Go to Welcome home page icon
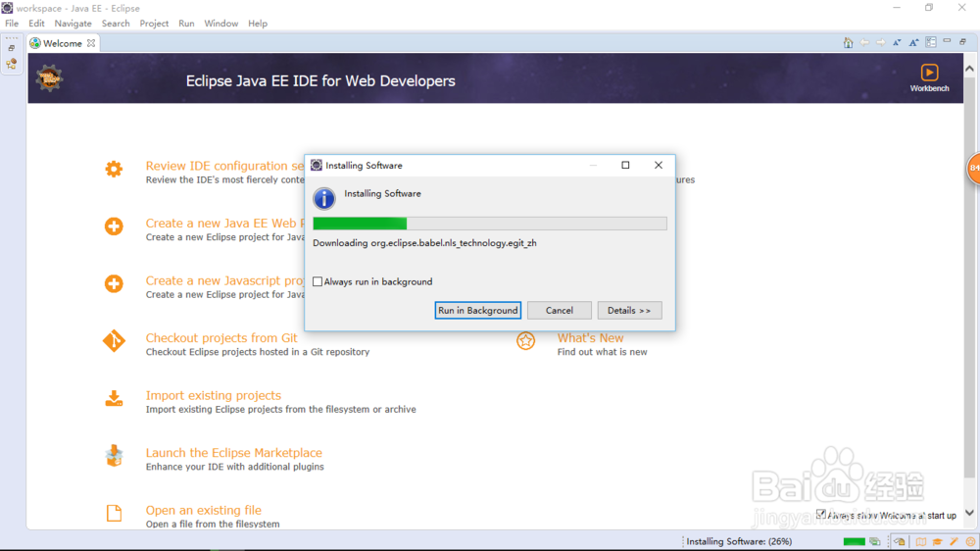Viewport: 980px width, 551px height. [x=848, y=42]
